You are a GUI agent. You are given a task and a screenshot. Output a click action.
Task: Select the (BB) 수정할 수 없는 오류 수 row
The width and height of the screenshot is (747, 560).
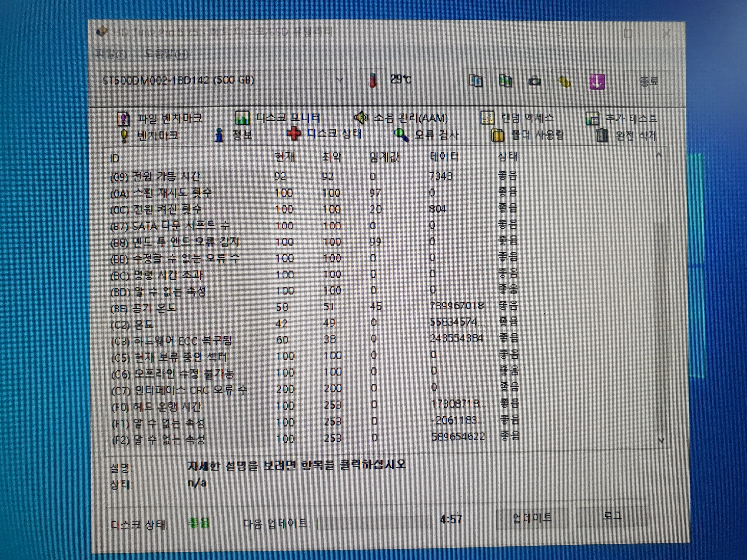click(x=314, y=258)
